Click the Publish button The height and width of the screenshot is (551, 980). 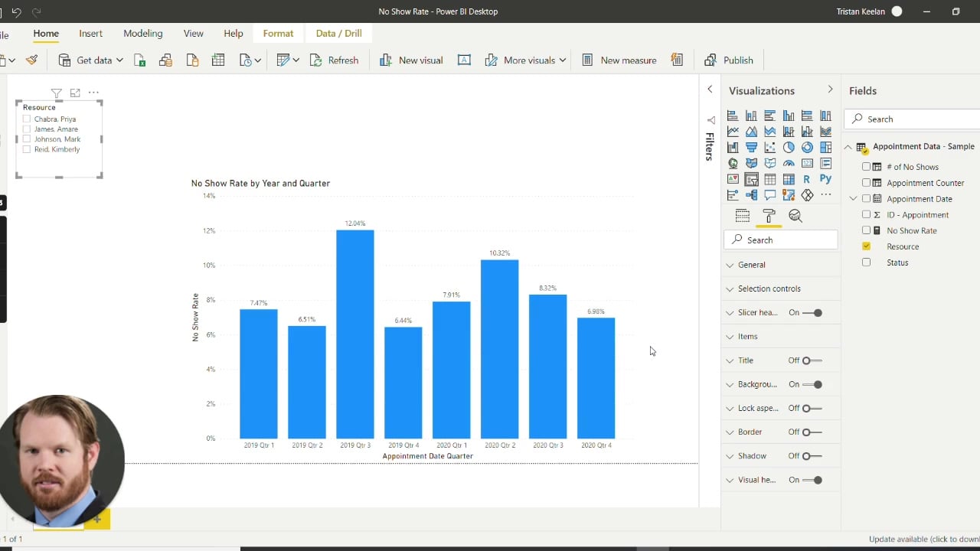pos(729,60)
